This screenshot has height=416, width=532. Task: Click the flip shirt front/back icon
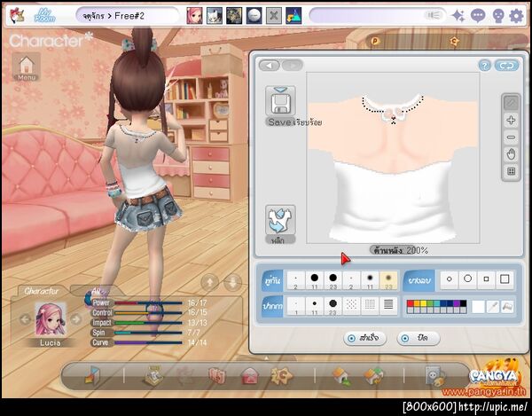click(x=280, y=220)
